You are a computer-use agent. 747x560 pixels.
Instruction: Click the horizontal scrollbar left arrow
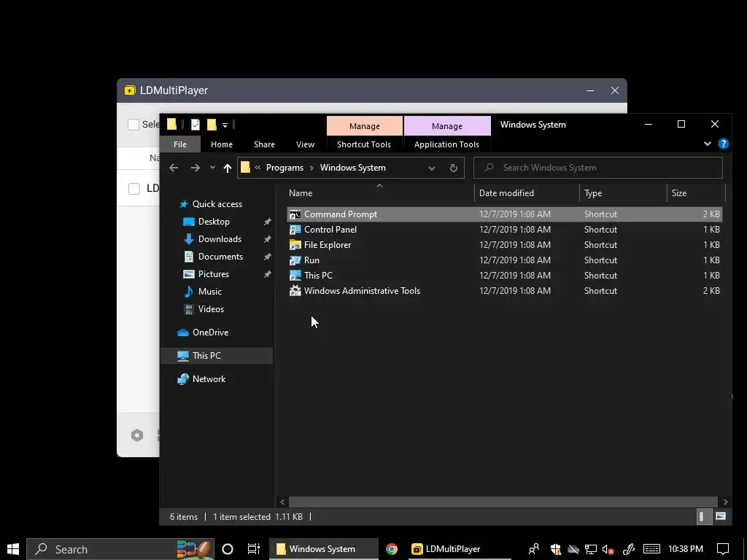point(282,502)
